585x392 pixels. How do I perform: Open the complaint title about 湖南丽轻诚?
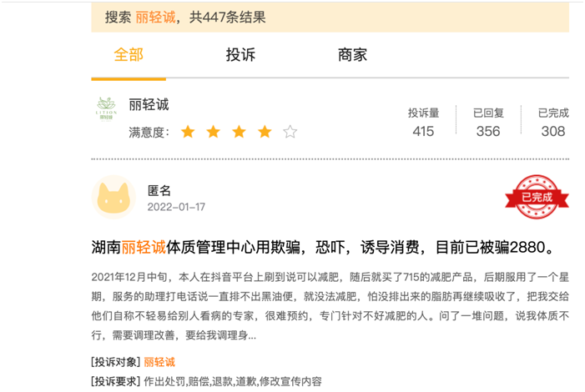[x=324, y=247]
